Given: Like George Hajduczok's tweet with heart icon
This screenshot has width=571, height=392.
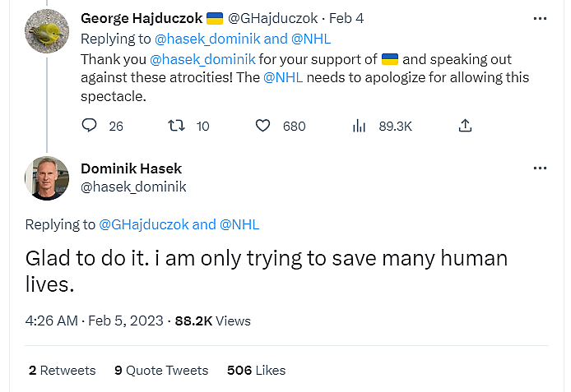Looking at the screenshot, I should [263, 126].
